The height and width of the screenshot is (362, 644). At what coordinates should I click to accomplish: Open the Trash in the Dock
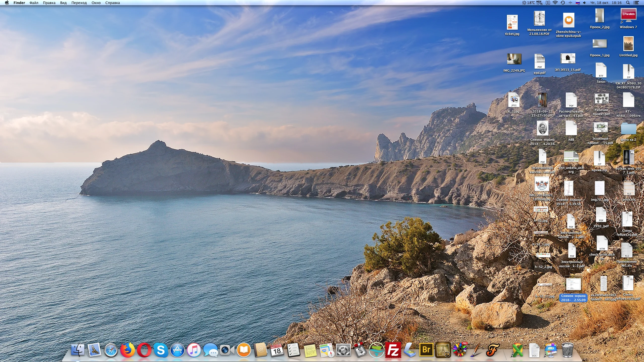(567, 350)
